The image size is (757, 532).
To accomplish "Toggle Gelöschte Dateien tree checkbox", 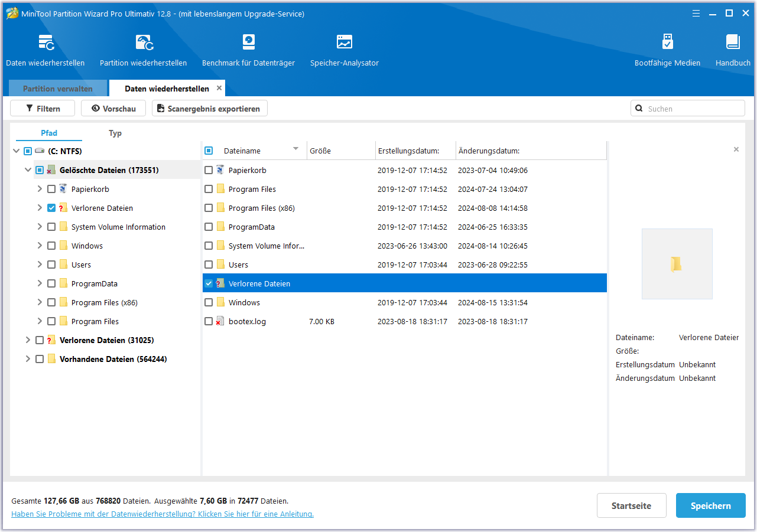I will point(40,170).
